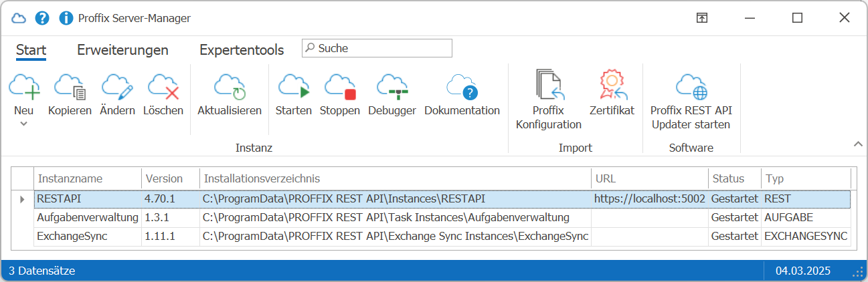Open the Expertentools tab
The height and width of the screenshot is (282, 868).
point(242,49)
